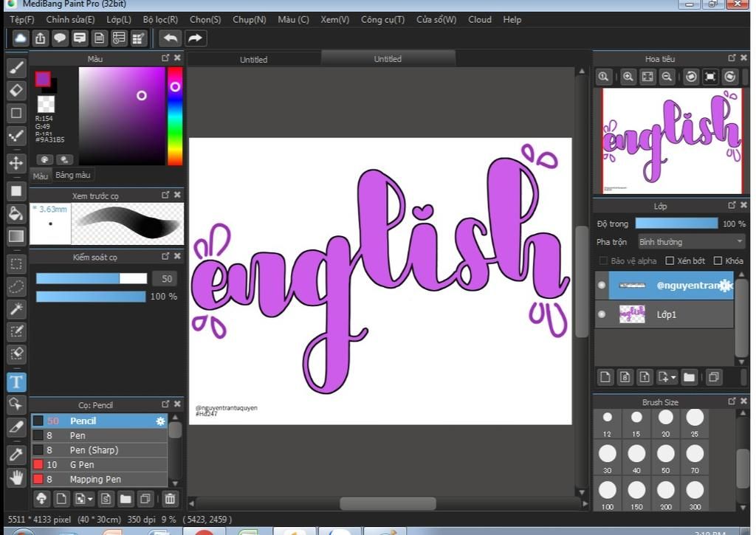Screen dimensions: 756x535
Task: Select the rectangular Select tool
Action: pos(16,263)
